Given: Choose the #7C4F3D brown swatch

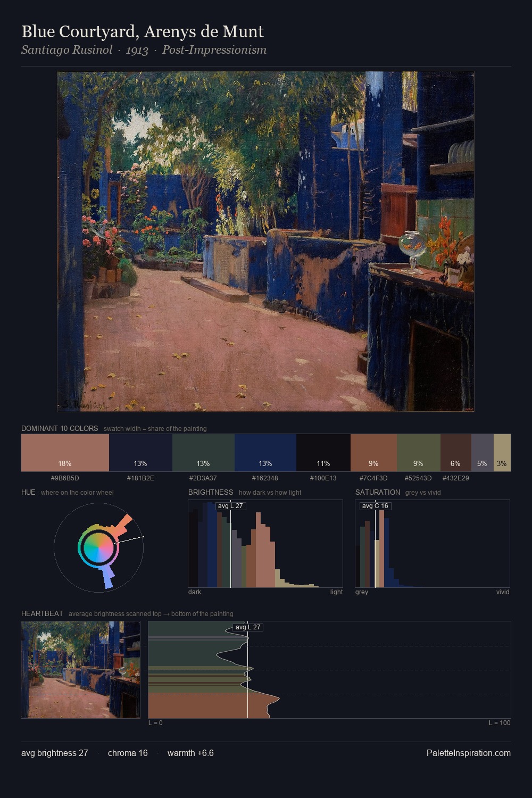Looking at the screenshot, I should tap(373, 453).
